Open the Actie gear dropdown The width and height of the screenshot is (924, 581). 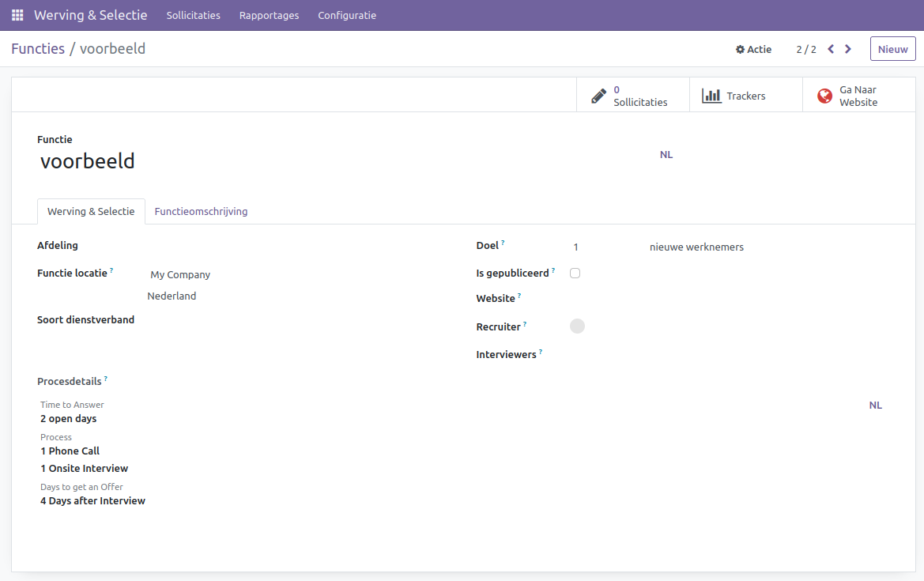[x=753, y=49]
